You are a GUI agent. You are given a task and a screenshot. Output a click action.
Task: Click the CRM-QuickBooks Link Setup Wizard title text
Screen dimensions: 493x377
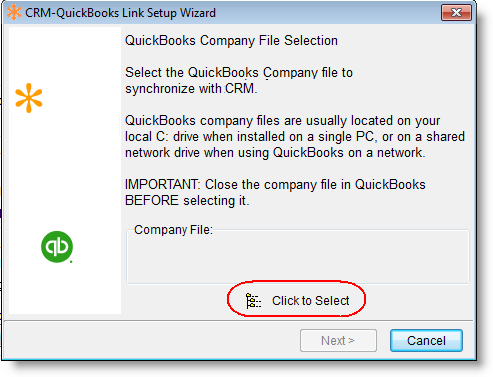120,13
